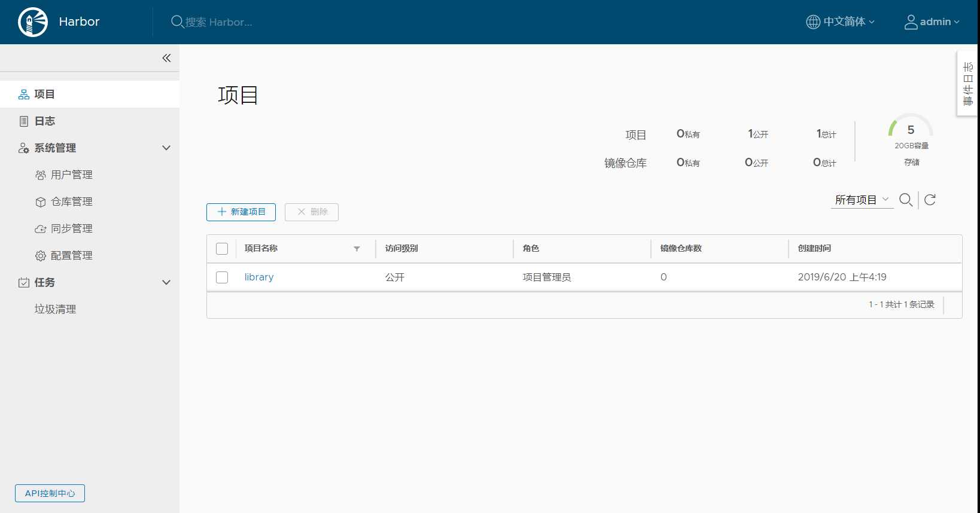
Task: Click the 同步管理 cloud icon
Action: click(41, 229)
